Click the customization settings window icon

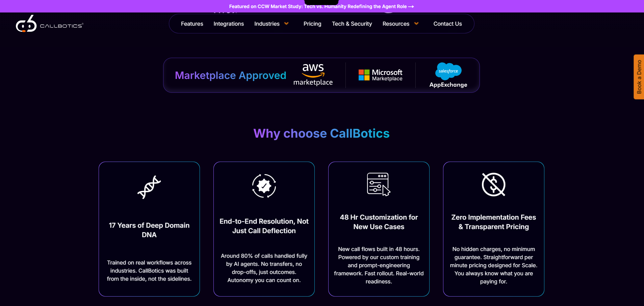pos(379,184)
